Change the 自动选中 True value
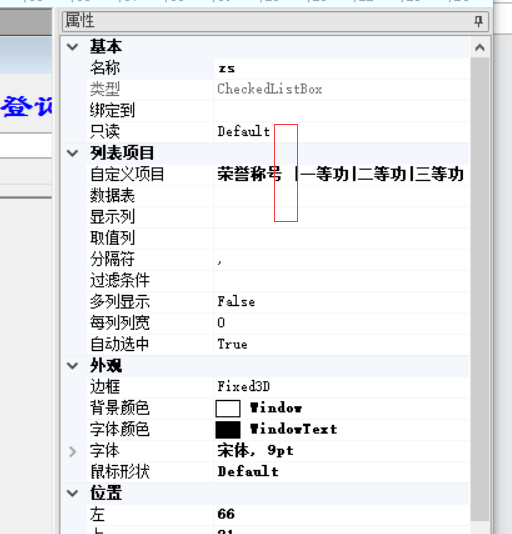 pos(341,344)
